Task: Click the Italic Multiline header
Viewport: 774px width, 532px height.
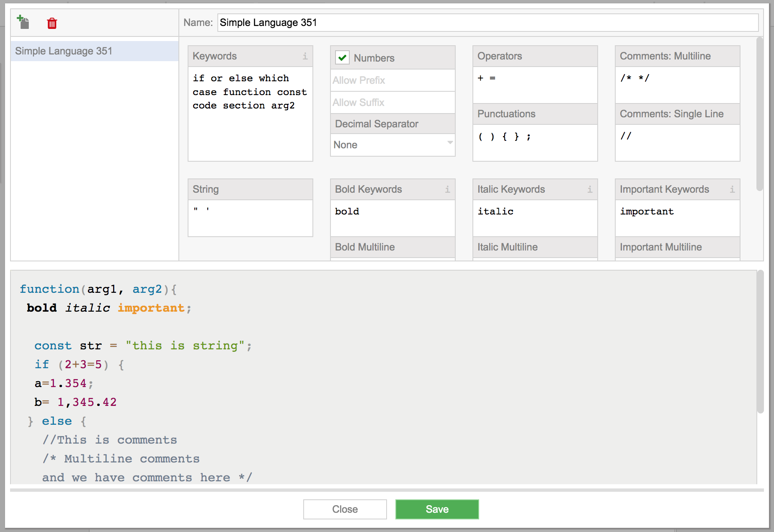Action: pyautogui.click(x=535, y=247)
